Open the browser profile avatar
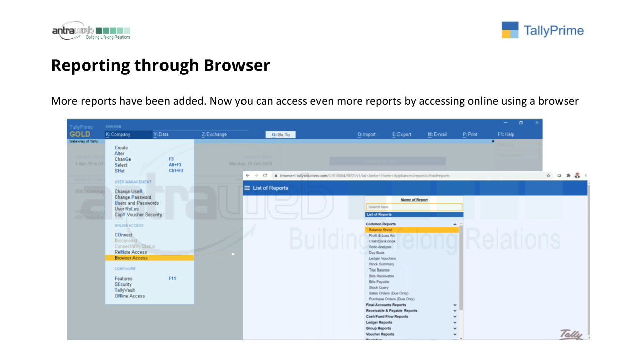 click(577, 176)
